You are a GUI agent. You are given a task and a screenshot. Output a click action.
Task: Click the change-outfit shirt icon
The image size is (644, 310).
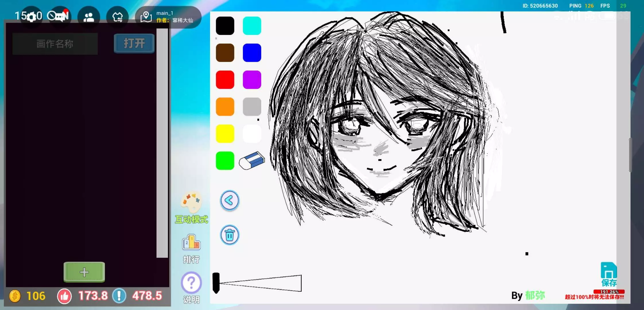point(117,17)
